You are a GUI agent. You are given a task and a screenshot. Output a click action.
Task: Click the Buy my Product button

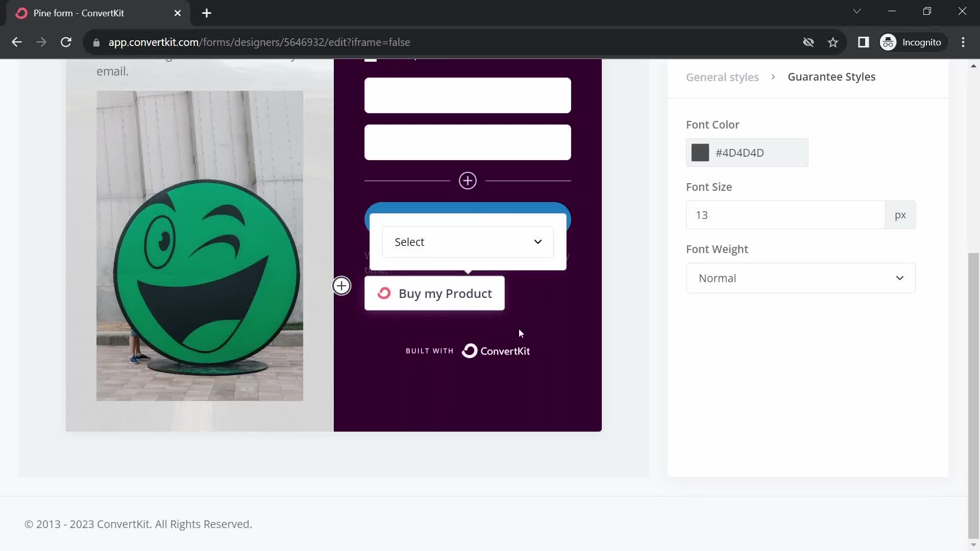[437, 294]
